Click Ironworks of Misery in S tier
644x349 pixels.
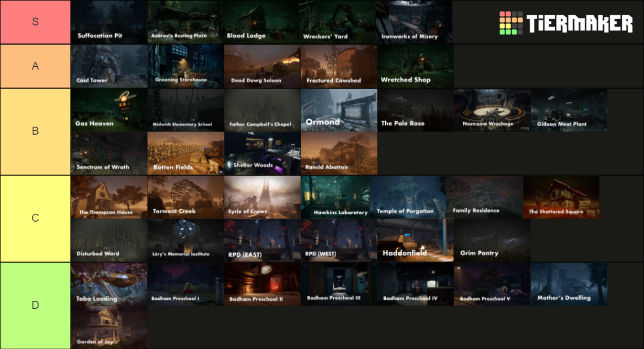click(415, 22)
